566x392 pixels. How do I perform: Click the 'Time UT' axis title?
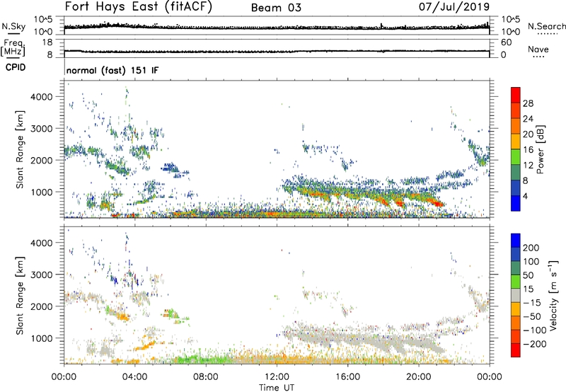[x=277, y=388]
